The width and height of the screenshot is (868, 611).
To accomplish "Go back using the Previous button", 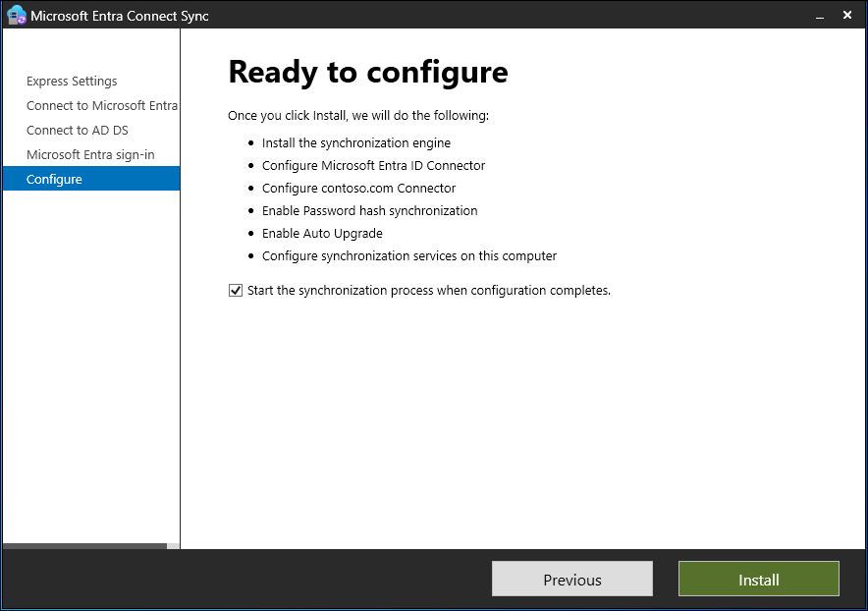I will [571, 579].
